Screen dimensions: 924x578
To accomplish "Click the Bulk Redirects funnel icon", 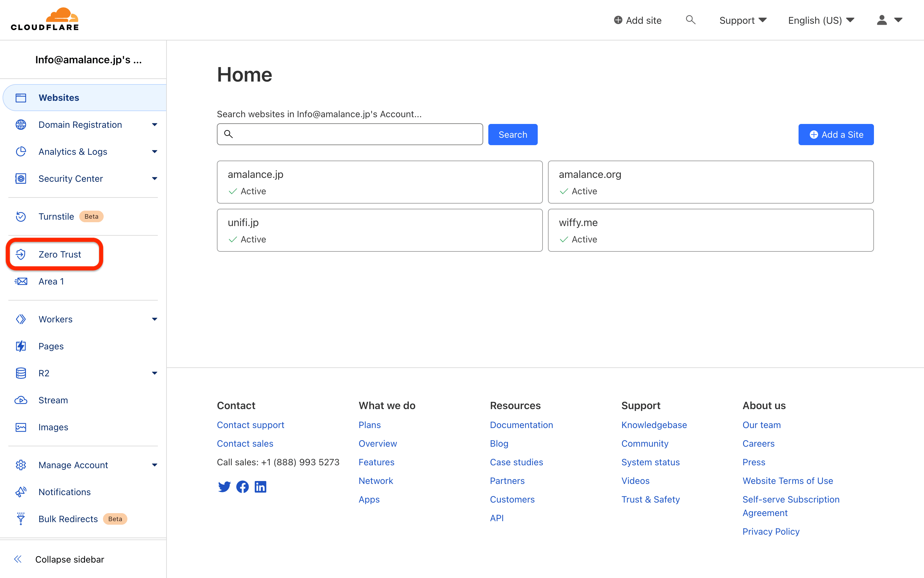I will click(21, 519).
